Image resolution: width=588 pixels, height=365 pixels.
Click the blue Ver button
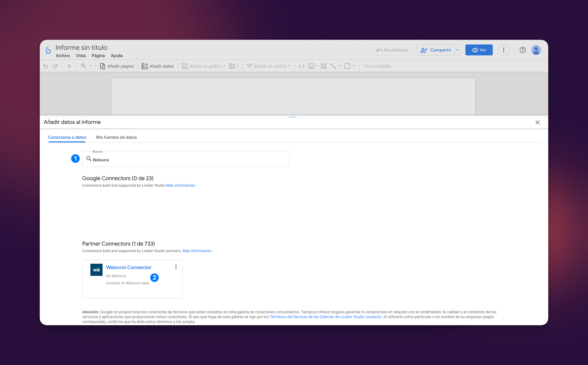click(x=479, y=50)
